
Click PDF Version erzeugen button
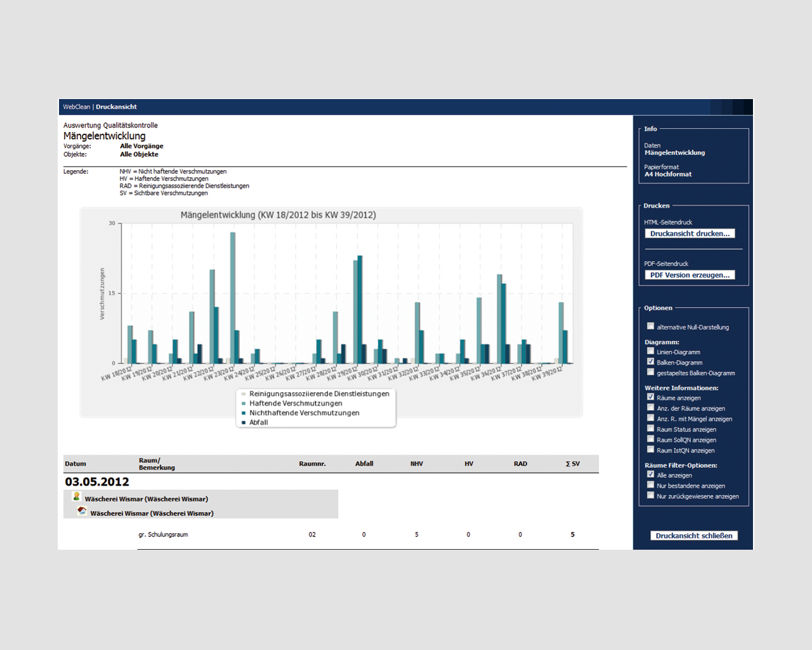690,275
